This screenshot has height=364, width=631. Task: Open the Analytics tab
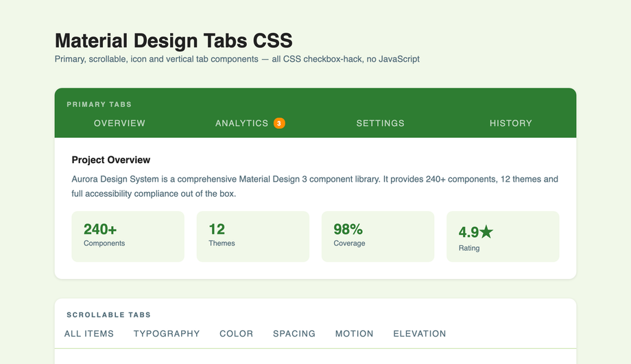250,123
